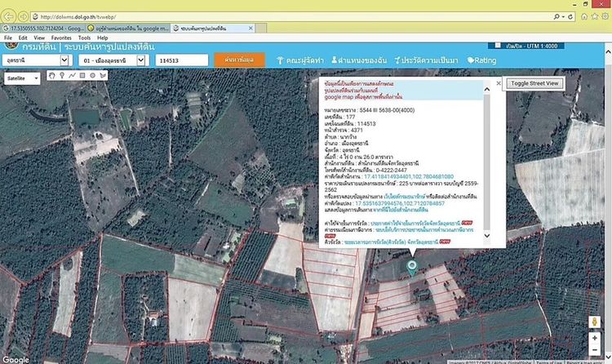
Task: Open the Favorites menu
Action: point(61,38)
